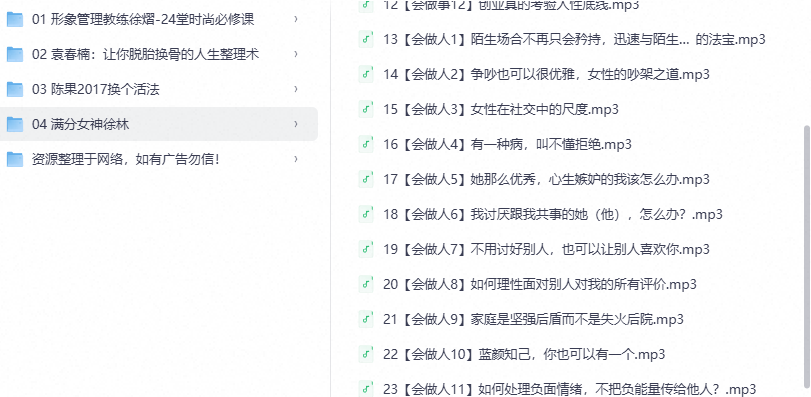The image size is (811, 397).
Task: Click audio icon of file 19【会做人7】
Action: point(366,249)
